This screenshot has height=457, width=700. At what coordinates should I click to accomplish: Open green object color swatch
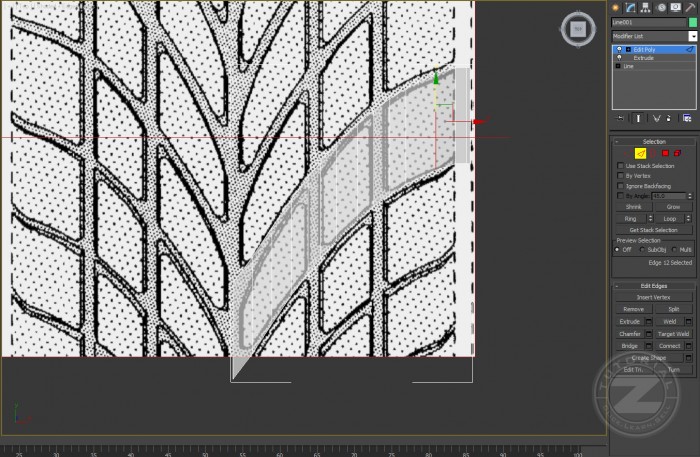(692, 22)
